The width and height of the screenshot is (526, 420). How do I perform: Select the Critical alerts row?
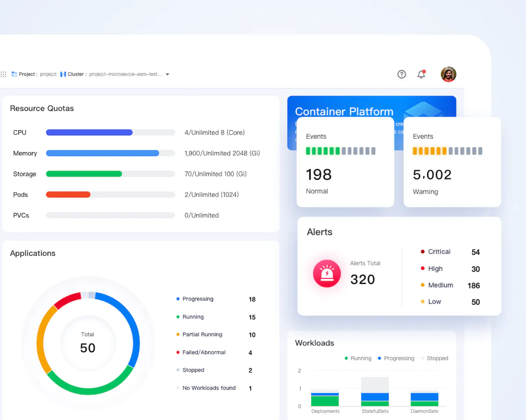click(x=450, y=252)
